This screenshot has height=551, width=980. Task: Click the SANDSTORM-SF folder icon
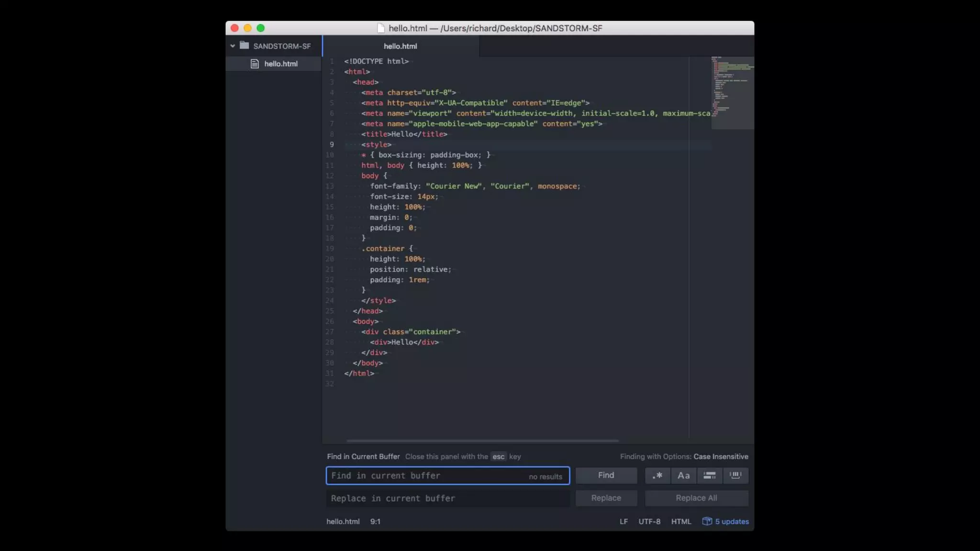click(245, 45)
